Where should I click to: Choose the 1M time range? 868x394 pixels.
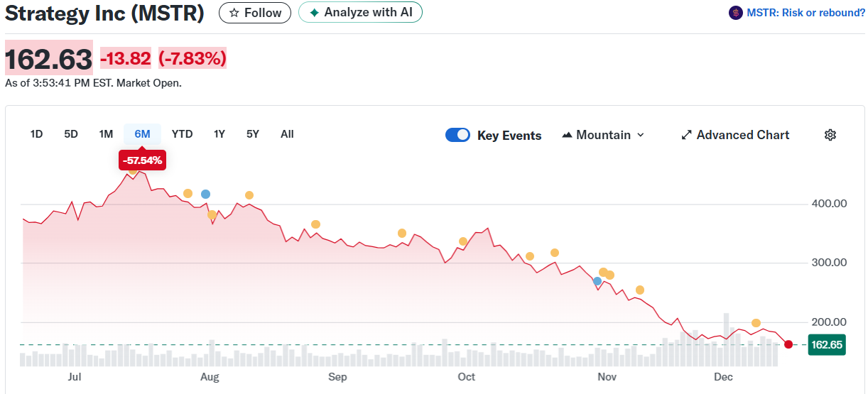coord(106,134)
